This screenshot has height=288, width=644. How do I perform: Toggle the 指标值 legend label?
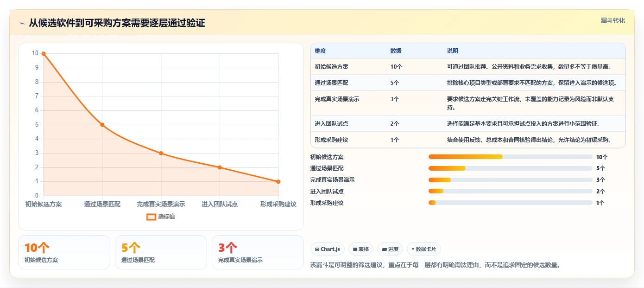click(x=166, y=217)
